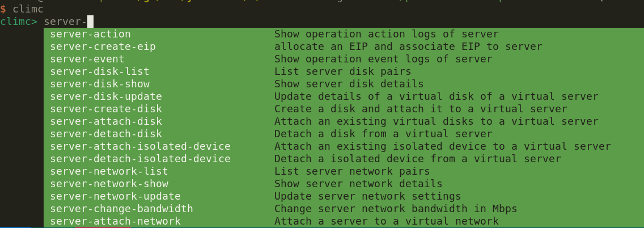Pick server-create-disk from the completion menu
The width and height of the screenshot is (644, 228).
[106, 109]
